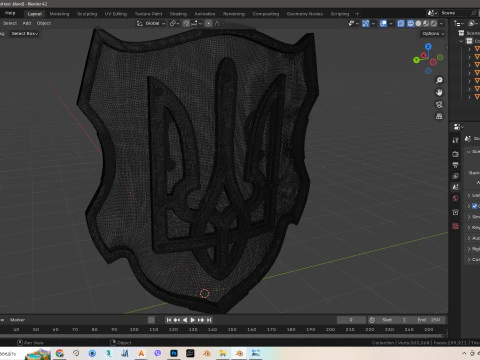The width and height of the screenshot is (480, 360).
Task: Switch viewport to Solid shading
Action: (x=418, y=23)
